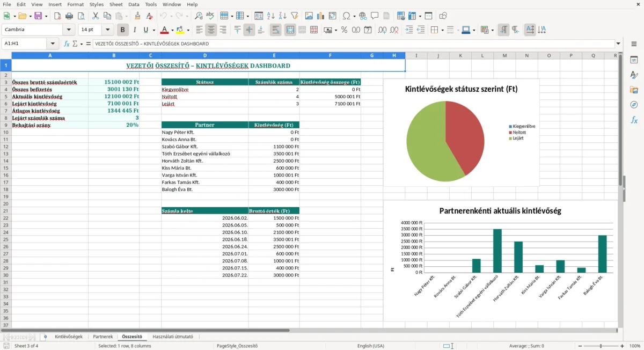Click the Export as PDF icon

(57, 16)
